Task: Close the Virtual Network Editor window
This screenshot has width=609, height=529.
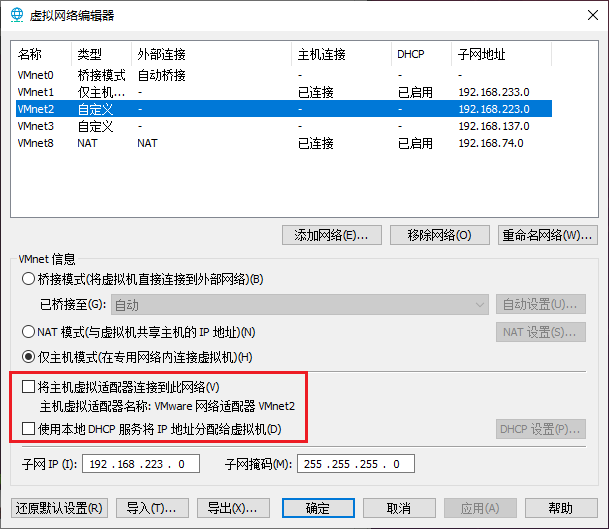Action: pyautogui.click(x=592, y=15)
